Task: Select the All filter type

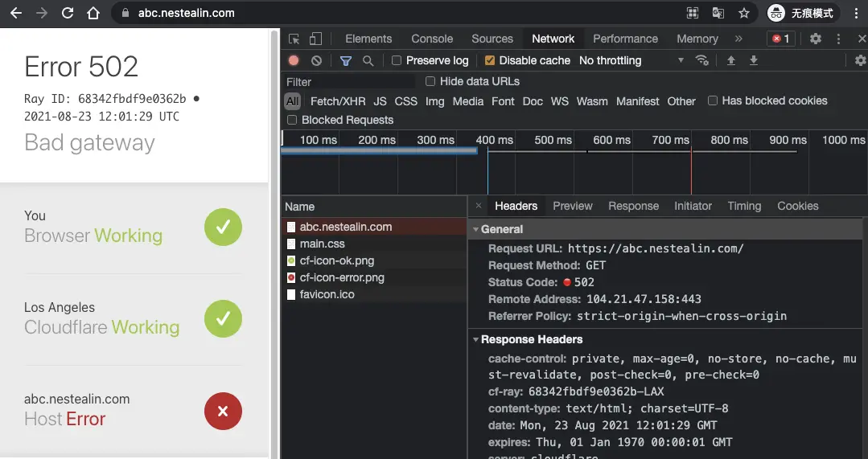Action: 292,101
